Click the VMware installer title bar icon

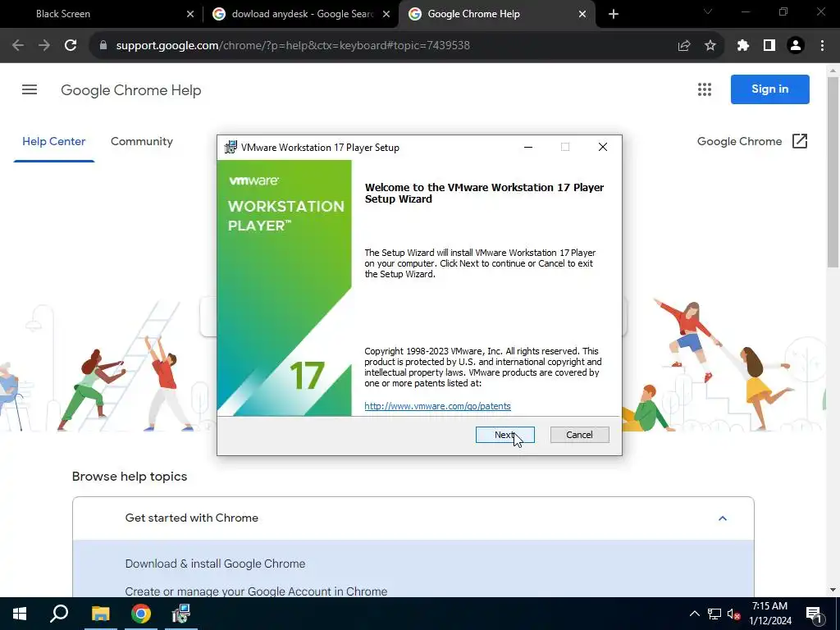tap(231, 148)
